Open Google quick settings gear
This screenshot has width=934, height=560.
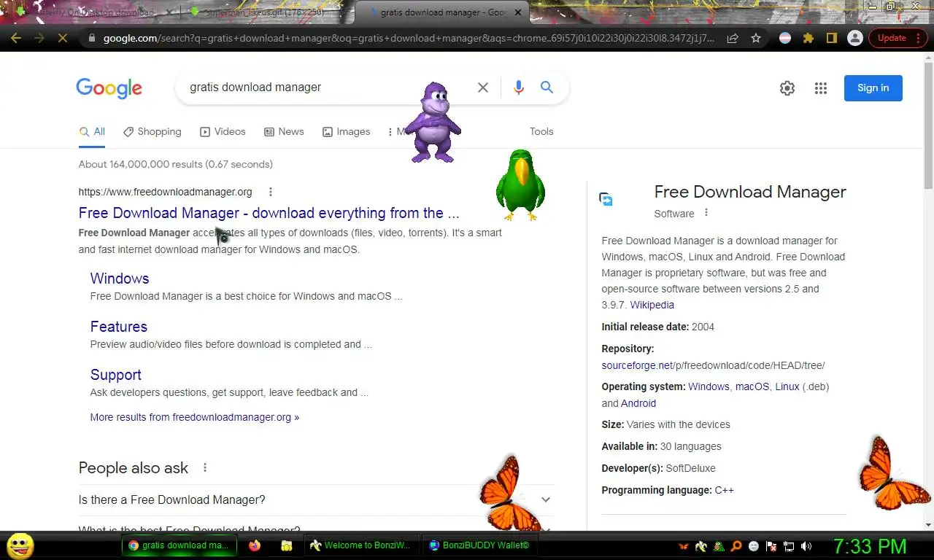click(x=787, y=88)
